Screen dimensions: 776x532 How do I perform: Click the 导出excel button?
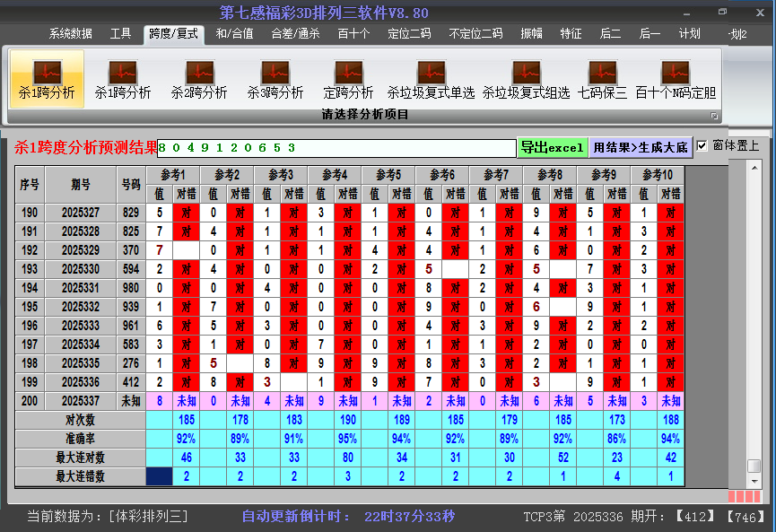coord(552,145)
